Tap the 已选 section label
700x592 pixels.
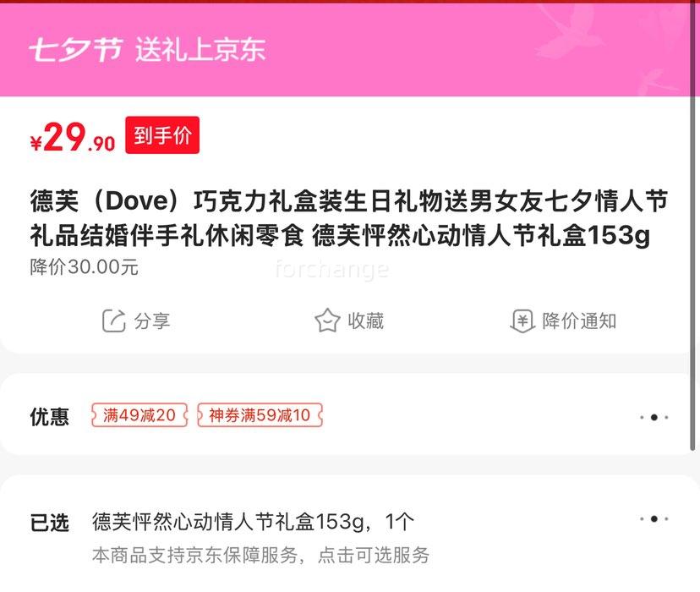pyautogui.click(x=50, y=523)
